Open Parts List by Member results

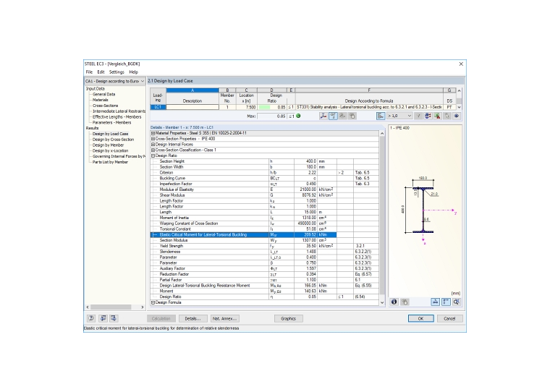coord(110,162)
